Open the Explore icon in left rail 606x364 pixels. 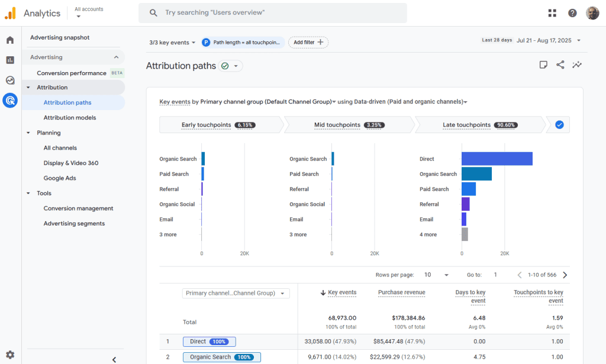(x=10, y=80)
